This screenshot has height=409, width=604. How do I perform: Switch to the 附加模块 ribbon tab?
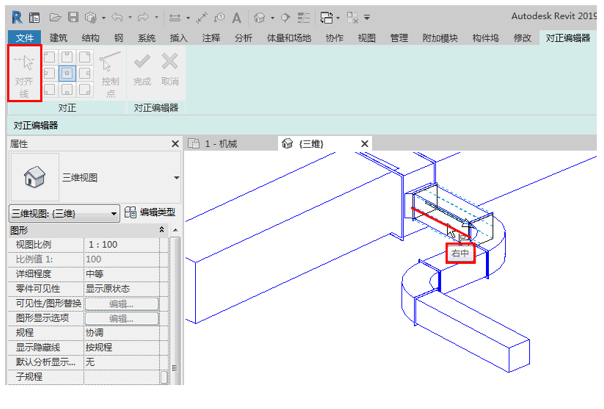click(x=440, y=38)
